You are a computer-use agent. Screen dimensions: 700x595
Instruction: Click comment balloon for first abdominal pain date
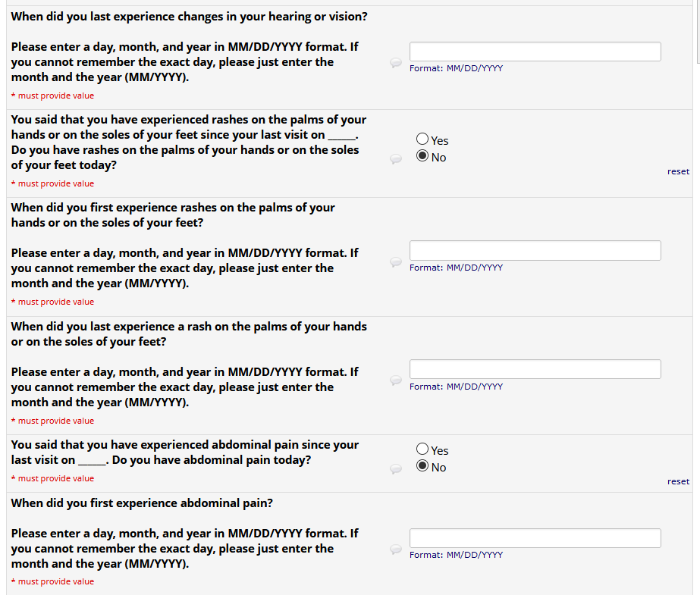click(x=395, y=549)
